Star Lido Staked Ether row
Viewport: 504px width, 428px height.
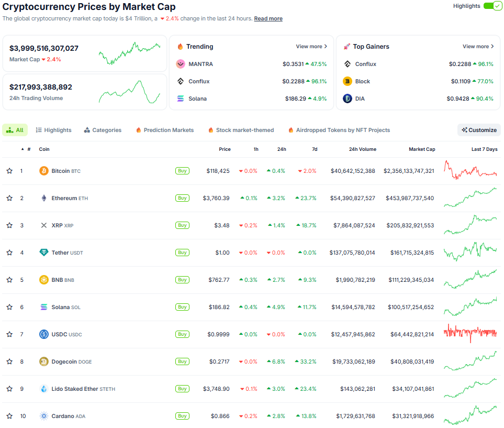(9, 389)
